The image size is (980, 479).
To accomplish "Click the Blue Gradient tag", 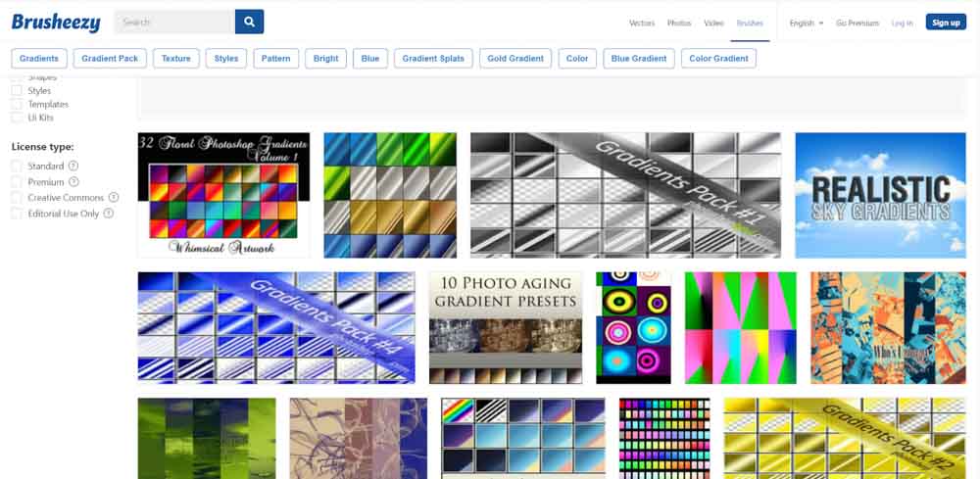I will point(639,59).
